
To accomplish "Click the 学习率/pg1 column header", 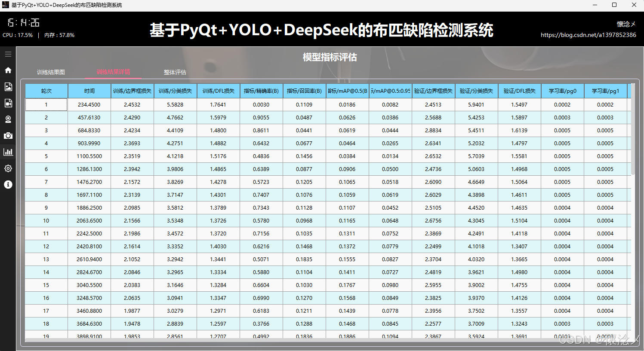I will tap(606, 91).
